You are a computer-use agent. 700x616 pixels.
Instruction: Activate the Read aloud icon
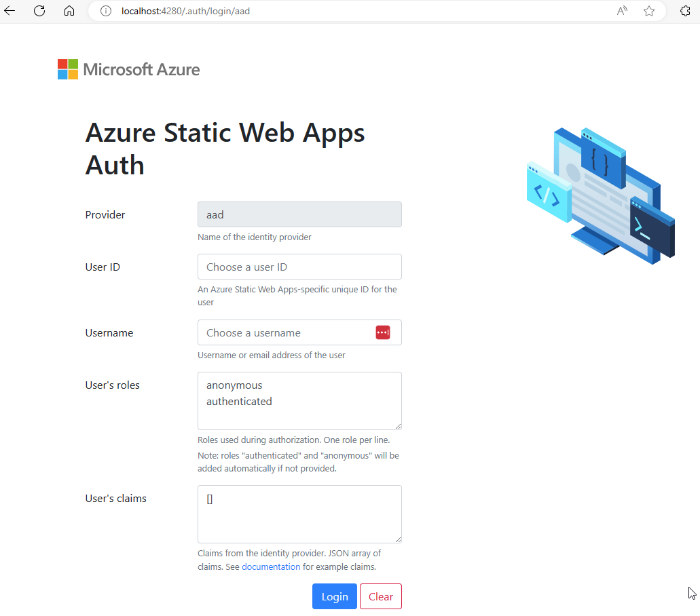(x=622, y=11)
